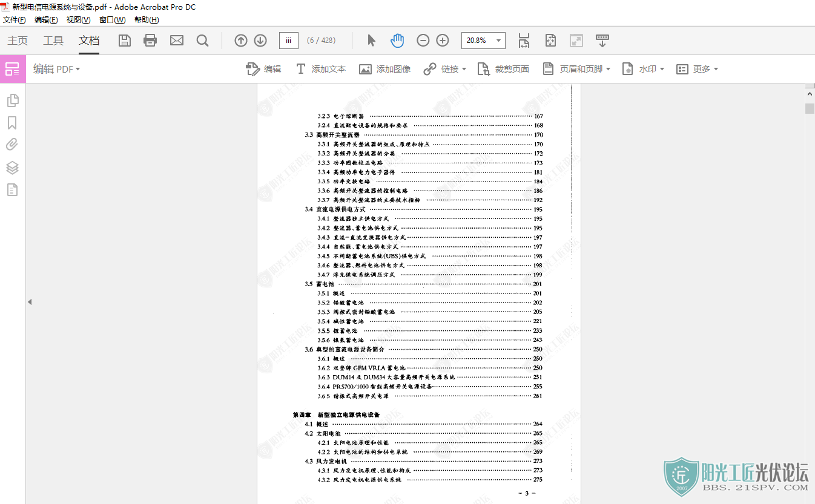Viewport: 815px width, 504px height.
Task: Click fit width scrolling icon
Action: click(524, 41)
